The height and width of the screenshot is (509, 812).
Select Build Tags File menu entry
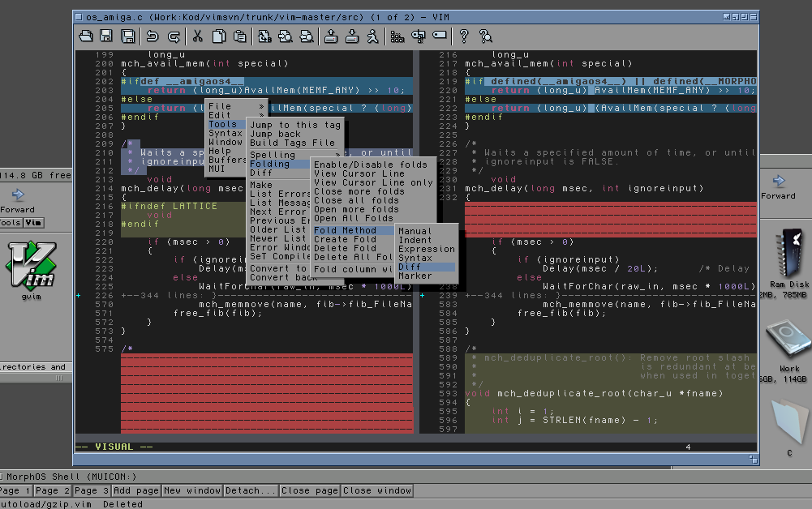click(x=292, y=143)
